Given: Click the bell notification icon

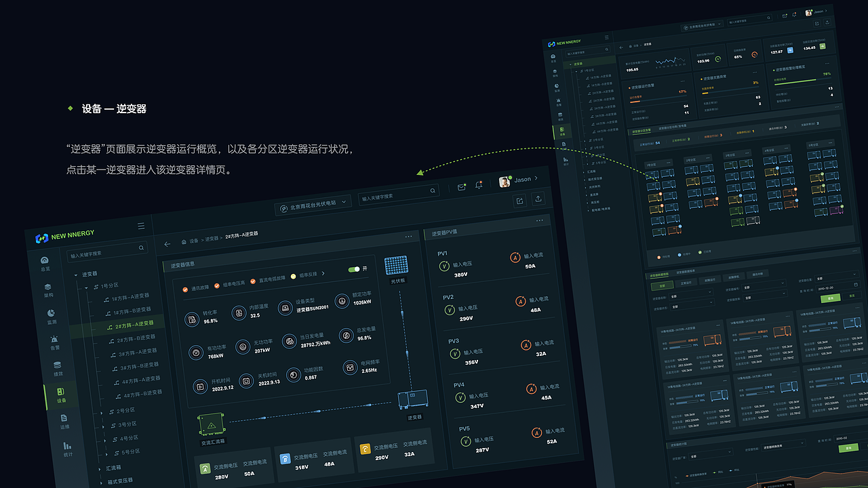Looking at the screenshot, I should point(478,185).
